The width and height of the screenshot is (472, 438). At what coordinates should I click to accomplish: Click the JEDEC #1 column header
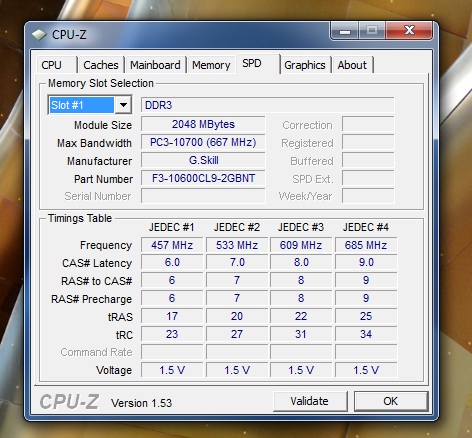pyautogui.click(x=172, y=227)
